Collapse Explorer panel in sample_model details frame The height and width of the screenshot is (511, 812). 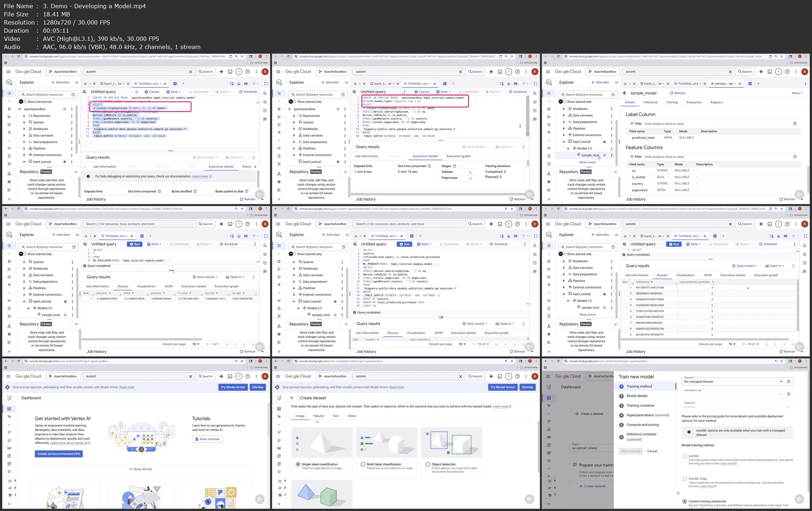(x=617, y=82)
